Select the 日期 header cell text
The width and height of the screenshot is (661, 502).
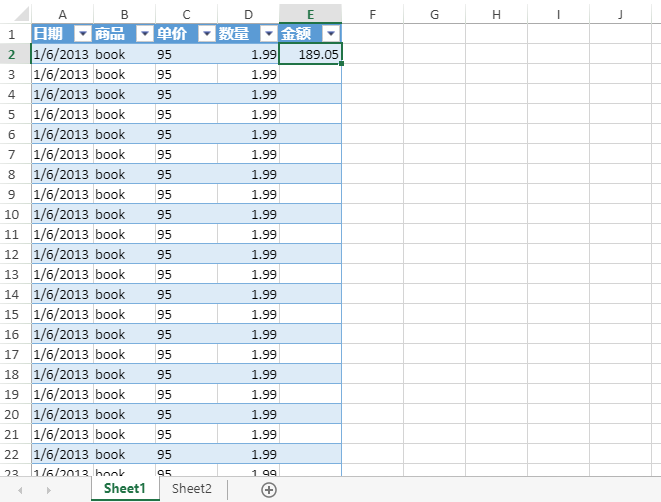(48, 33)
